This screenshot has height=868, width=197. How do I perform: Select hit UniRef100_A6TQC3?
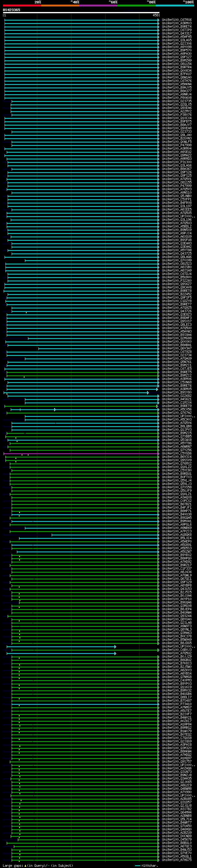(176, 846)
